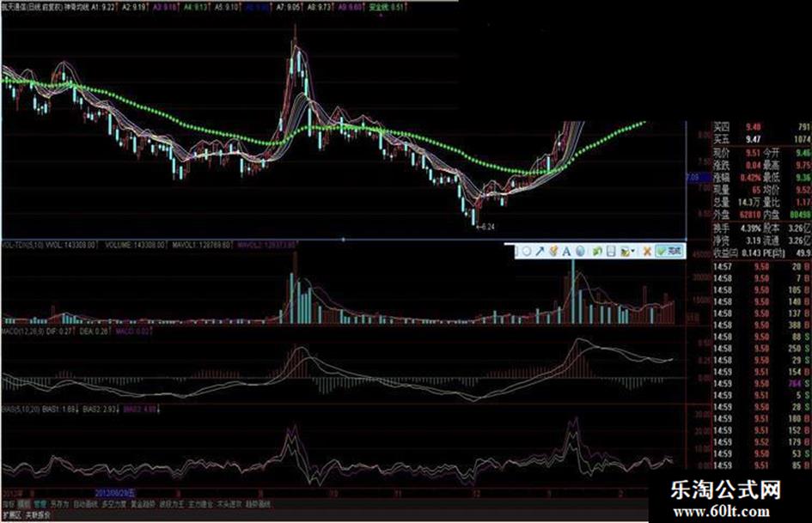Select the text annotation 'A' tool
The height and width of the screenshot is (523, 812).
566,251
